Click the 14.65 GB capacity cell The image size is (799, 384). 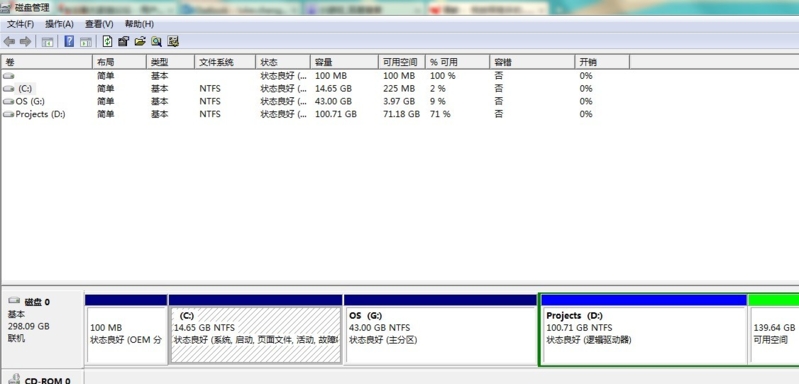click(333, 89)
